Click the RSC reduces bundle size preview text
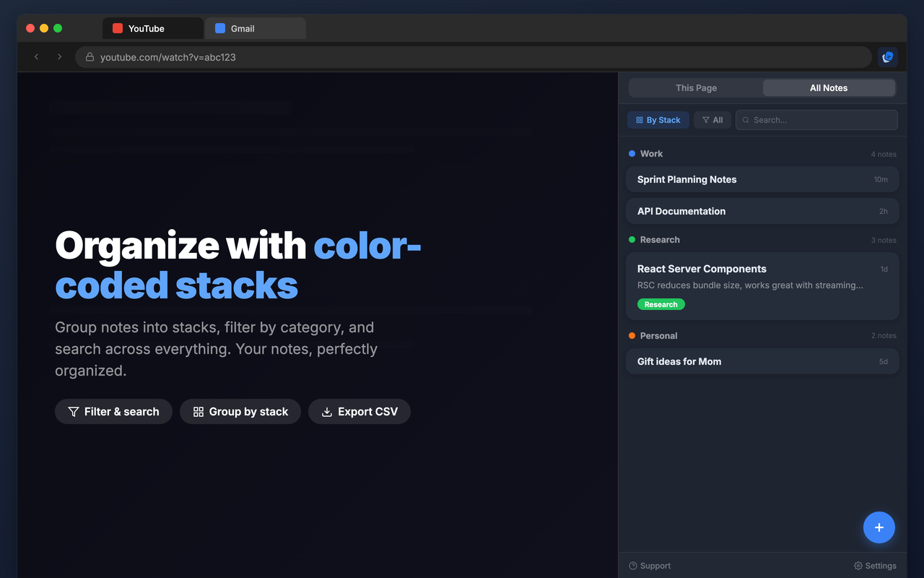Screen dimensions: 924x578 click(x=750, y=285)
